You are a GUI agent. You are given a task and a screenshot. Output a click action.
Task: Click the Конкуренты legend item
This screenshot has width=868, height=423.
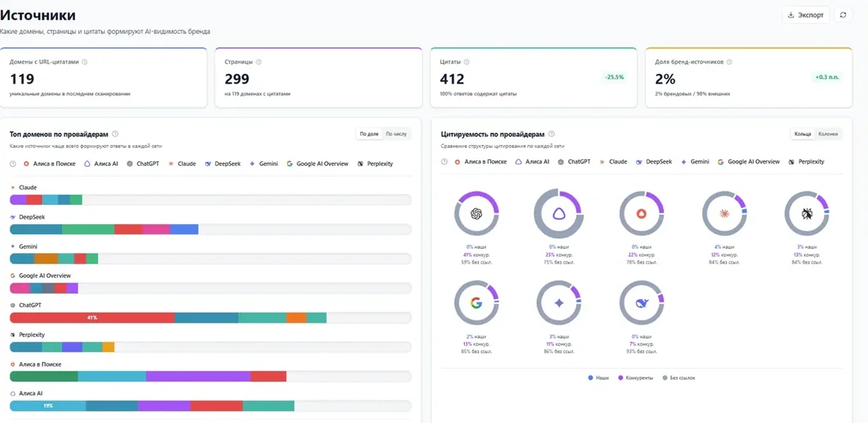[x=635, y=377]
